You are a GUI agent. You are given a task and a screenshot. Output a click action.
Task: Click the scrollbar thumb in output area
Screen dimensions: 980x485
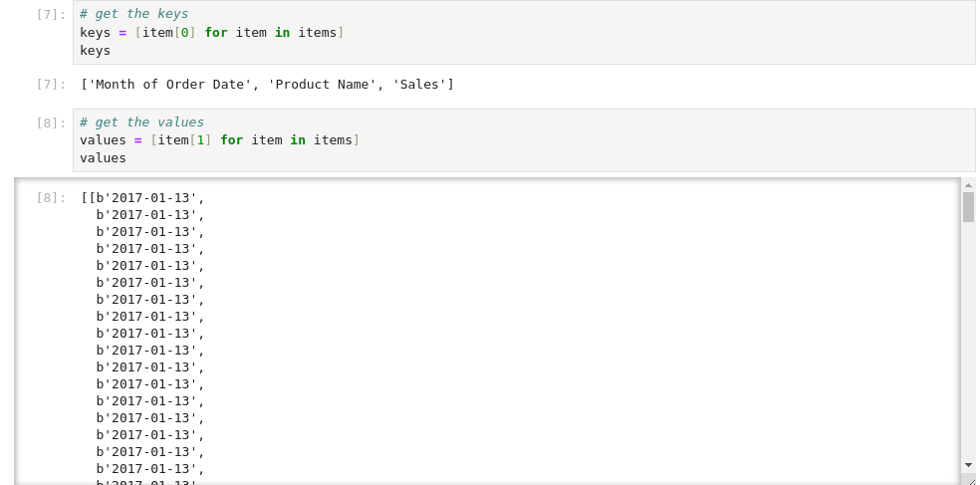coord(968,207)
